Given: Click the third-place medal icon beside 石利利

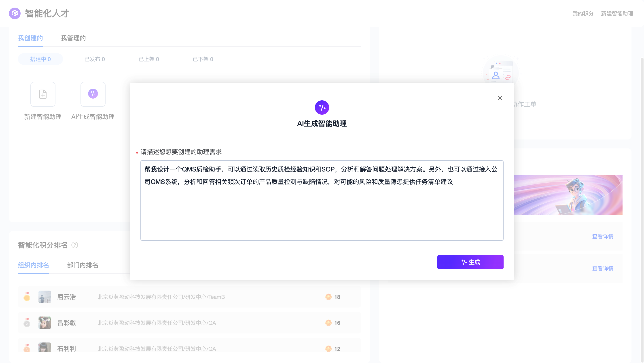Looking at the screenshot, I should coord(27,348).
